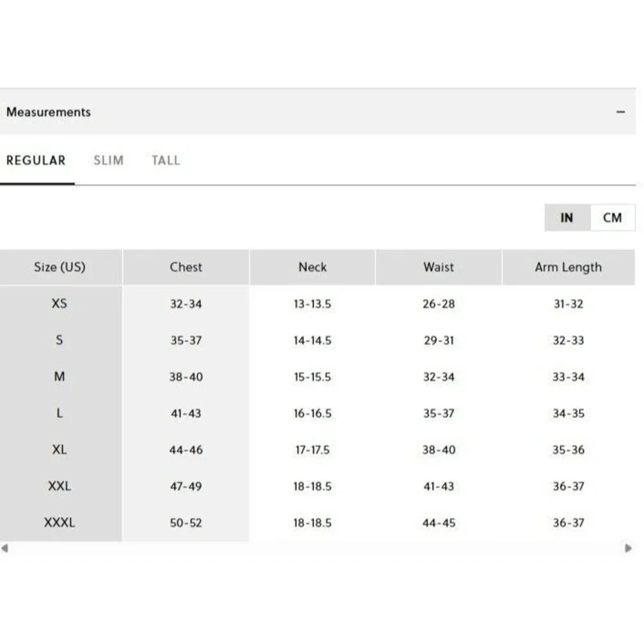Select the L size row label
644x644 pixels.
pyautogui.click(x=59, y=413)
